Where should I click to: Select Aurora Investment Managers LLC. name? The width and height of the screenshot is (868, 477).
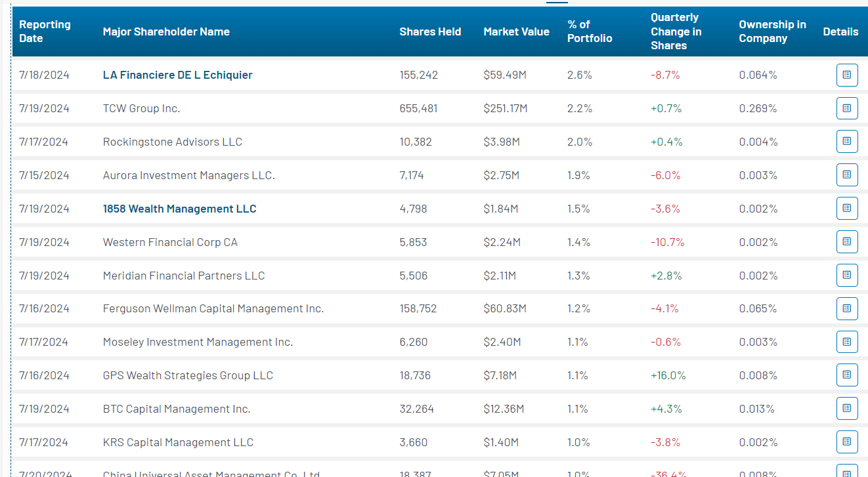189,175
